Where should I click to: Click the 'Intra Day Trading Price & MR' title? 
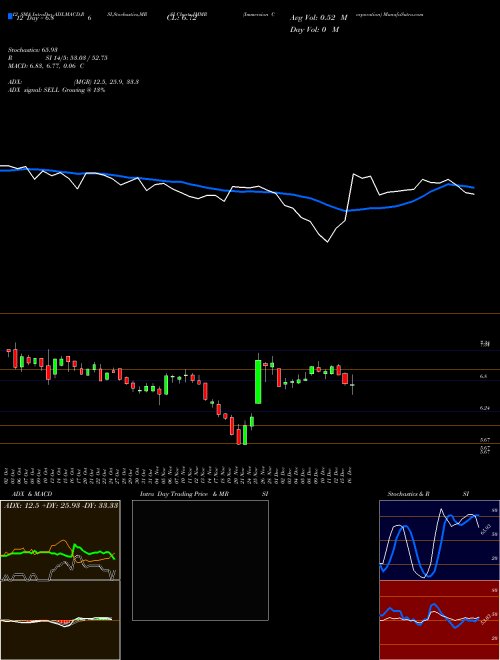[x=184, y=494]
